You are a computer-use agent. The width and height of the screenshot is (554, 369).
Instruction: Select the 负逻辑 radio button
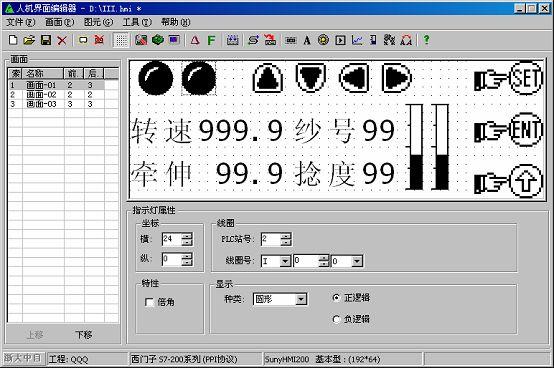tap(336, 319)
